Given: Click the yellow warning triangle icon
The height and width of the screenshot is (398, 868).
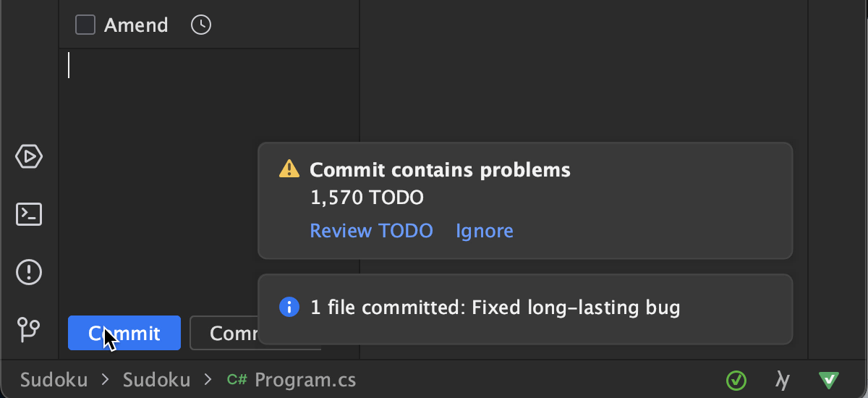Looking at the screenshot, I should pos(289,169).
